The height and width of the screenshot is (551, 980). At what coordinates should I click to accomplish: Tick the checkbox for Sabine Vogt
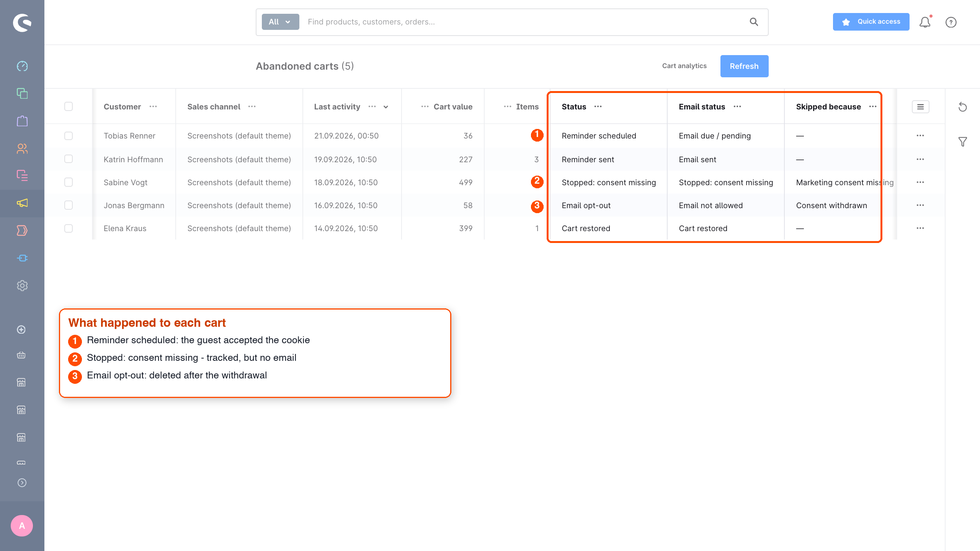pos(69,182)
